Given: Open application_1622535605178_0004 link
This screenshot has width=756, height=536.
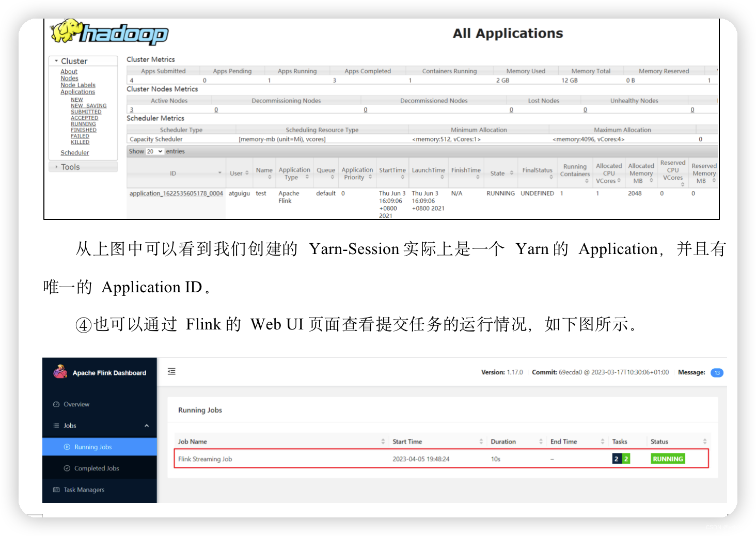Looking at the screenshot, I should (176, 194).
